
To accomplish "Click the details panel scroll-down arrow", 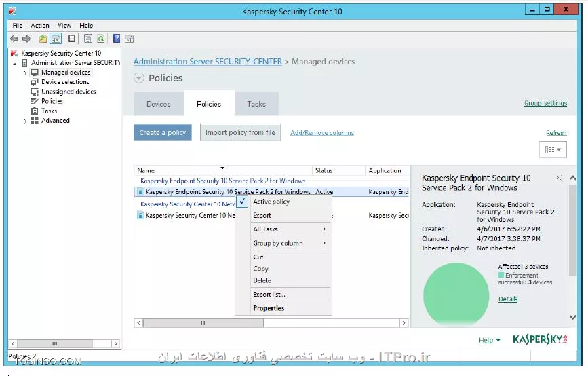I will pyautogui.click(x=572, y=318).
